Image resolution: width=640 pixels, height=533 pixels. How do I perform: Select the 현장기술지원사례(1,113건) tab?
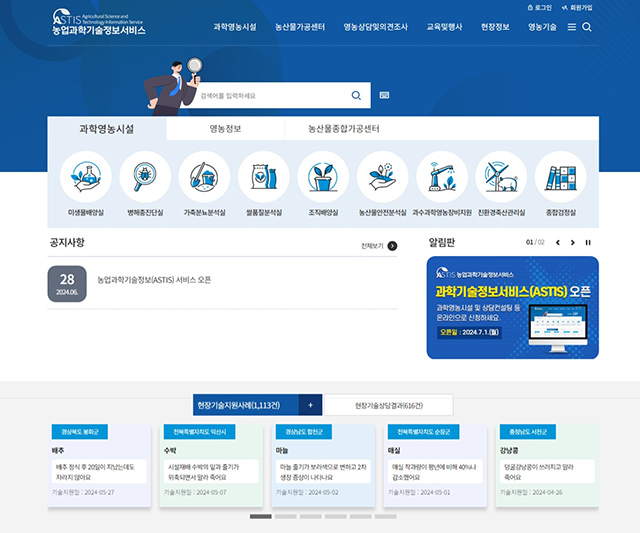pyautogui.click(x=246, y=405)
